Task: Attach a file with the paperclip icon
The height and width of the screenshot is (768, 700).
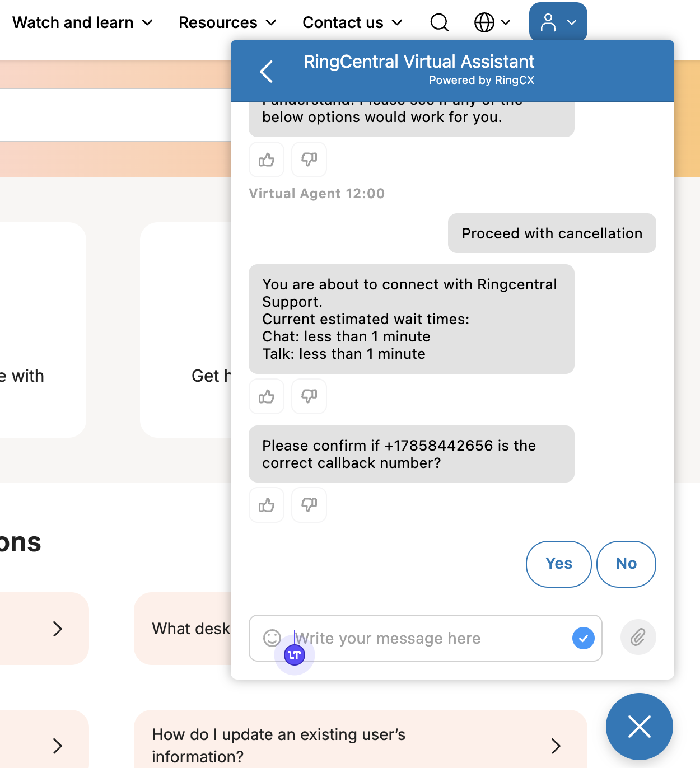Action: pyautogui.click(x=638, y=637)
